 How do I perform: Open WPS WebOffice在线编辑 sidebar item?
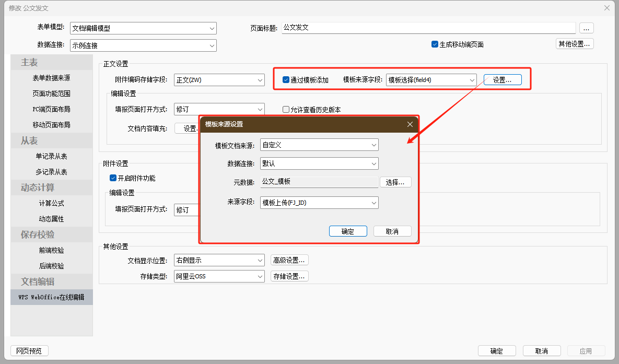tap(51, 297)
